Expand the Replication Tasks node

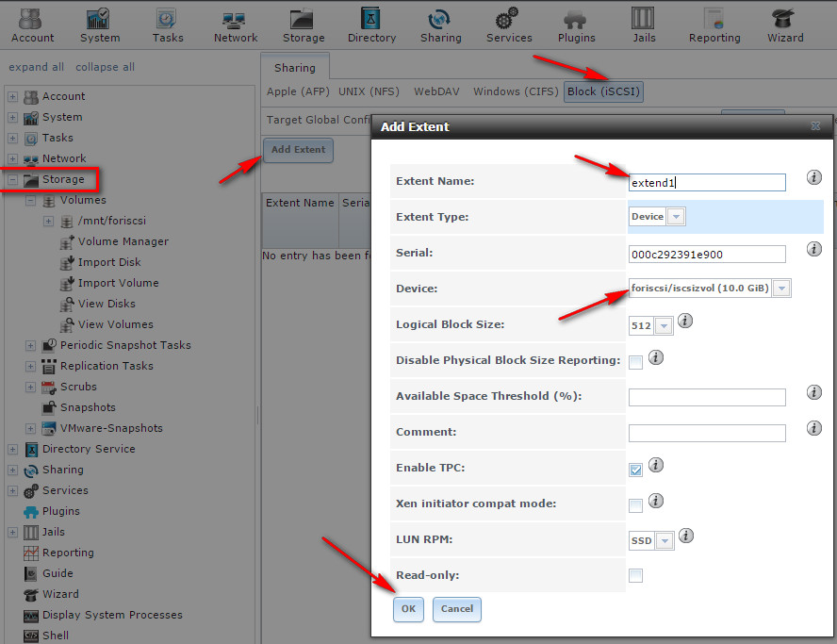coord(30,367)
